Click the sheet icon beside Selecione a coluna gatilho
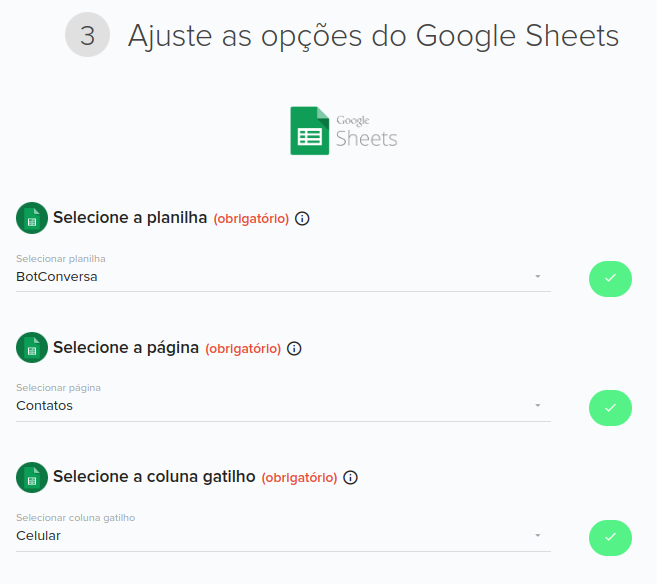The width and height of the screenshot is (657, 584). (32, 478)
